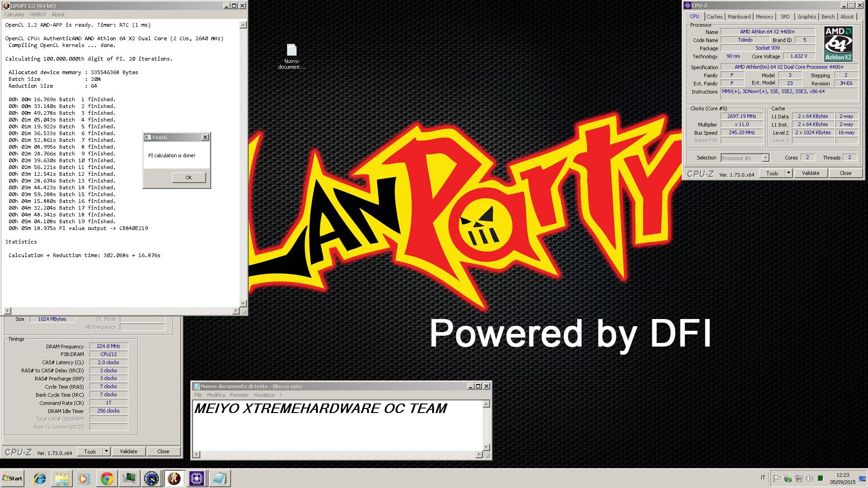
Task: Switch to the Mainboard tab in CPU-Z
Action: pyautogui.click(x=739, y=17)
